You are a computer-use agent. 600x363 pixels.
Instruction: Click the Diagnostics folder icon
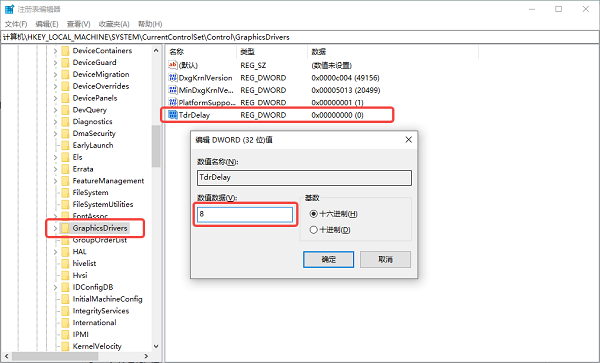65,122
